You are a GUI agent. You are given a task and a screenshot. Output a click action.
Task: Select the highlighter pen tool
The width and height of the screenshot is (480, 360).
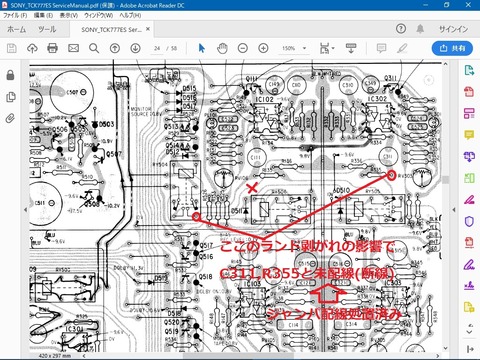(402, 49)
